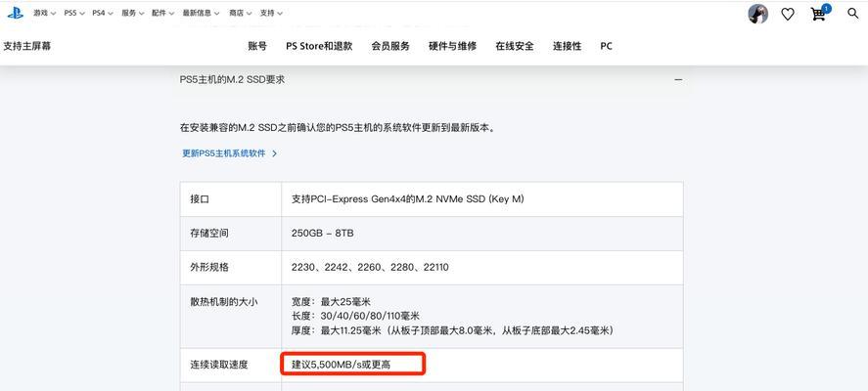
Task: Collapse the PS5主机的M.2 SSD要求 section
Action: click(x=678, y=79)
